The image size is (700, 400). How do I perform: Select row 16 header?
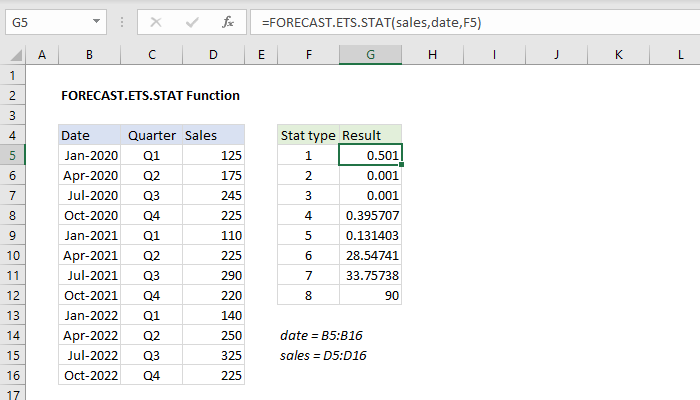(12, 375)
